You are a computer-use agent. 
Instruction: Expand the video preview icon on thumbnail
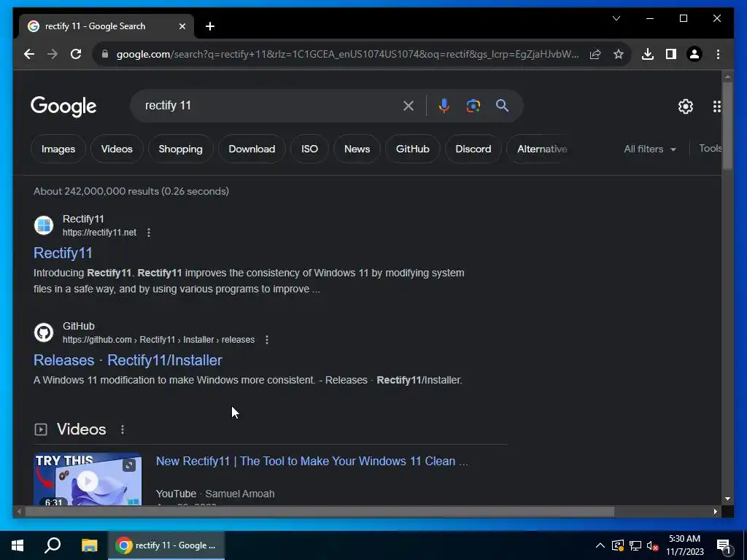click(129, 465)
